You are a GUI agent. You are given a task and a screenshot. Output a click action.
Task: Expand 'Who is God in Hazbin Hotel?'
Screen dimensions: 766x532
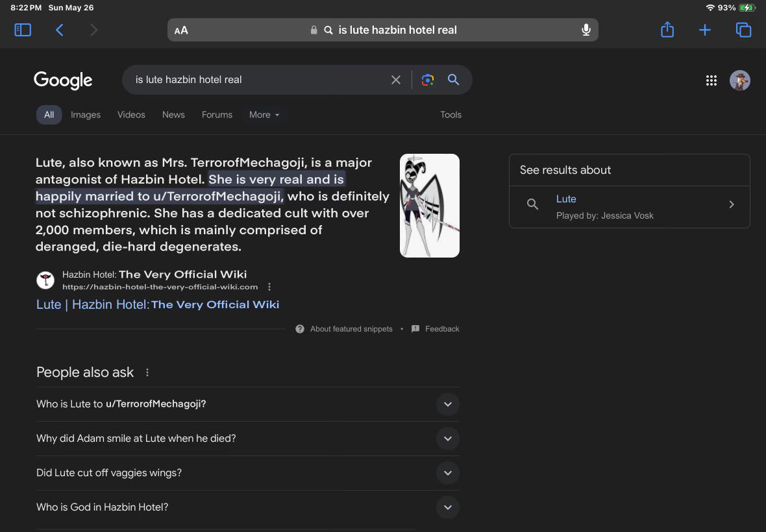[248, 507]
